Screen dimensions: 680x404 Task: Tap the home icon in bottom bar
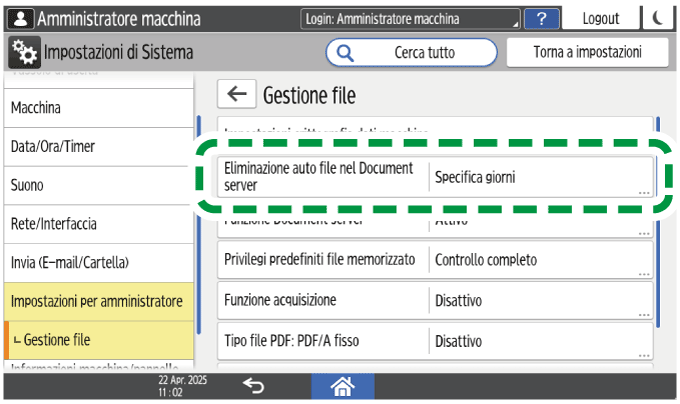pyautogui.click(x=343, y=386)
